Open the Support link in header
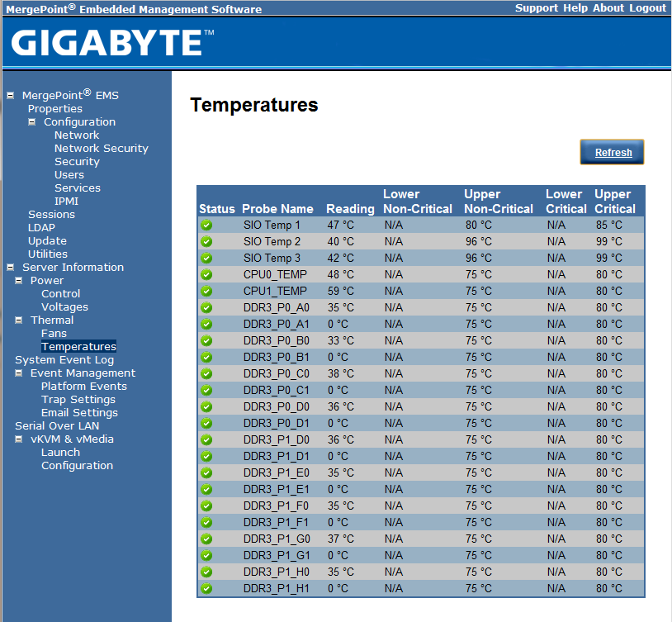The height and width of the screenshot is (622, 672). coord(537,8)
